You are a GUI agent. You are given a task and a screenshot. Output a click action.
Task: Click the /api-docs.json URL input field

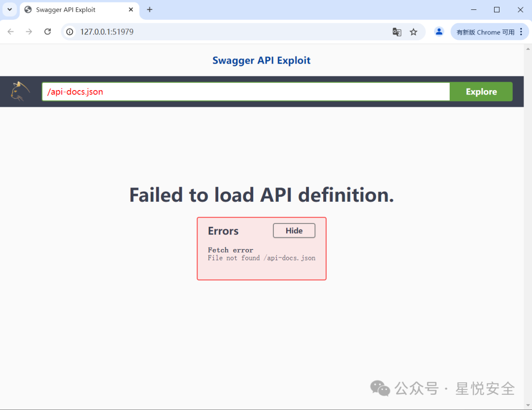246,92
